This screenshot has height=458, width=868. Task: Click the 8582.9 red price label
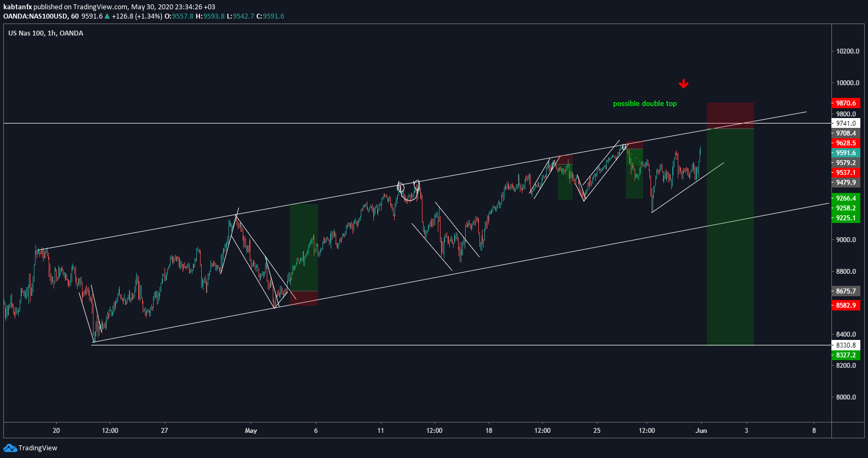[x=846, y=306]
